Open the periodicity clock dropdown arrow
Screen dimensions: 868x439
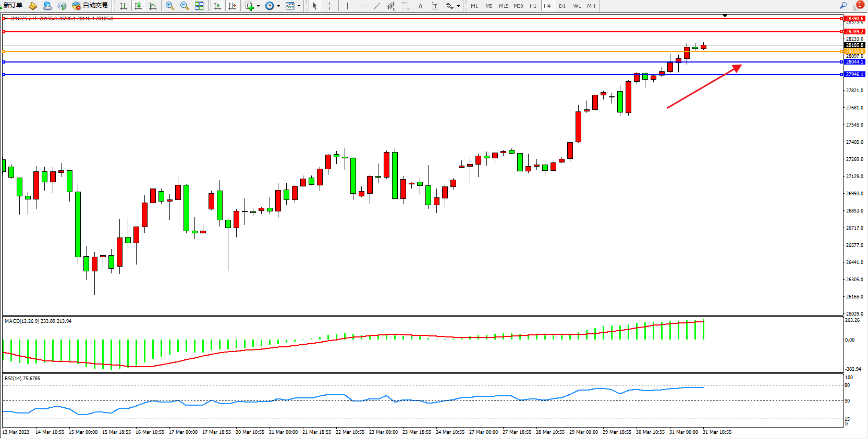click(278, 6)
